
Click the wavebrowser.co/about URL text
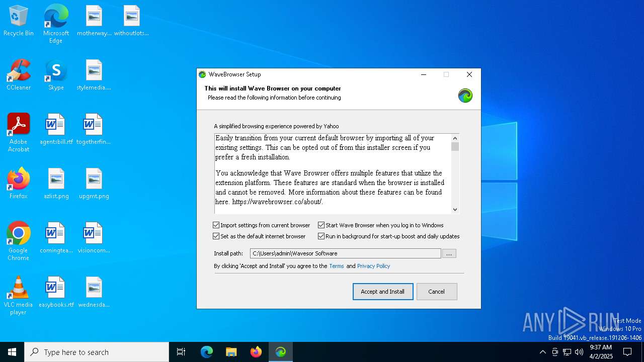277,202
